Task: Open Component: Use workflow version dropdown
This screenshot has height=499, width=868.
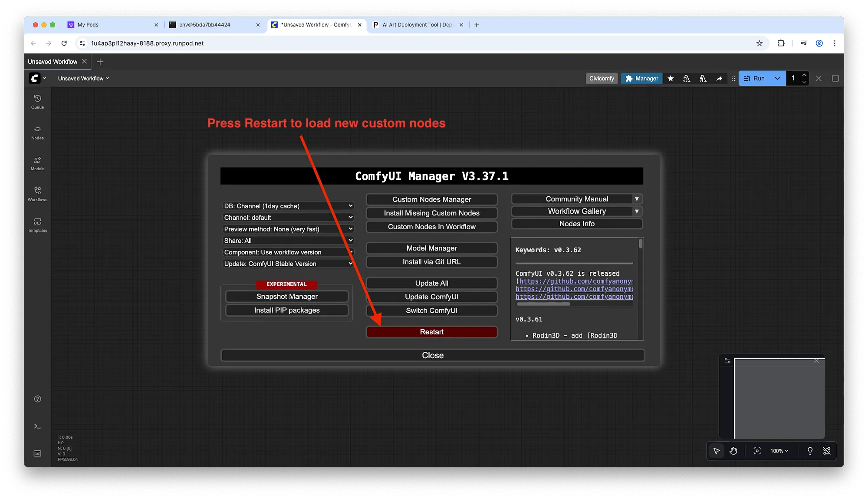Action: pyautogui.click(x=288, y=252)
